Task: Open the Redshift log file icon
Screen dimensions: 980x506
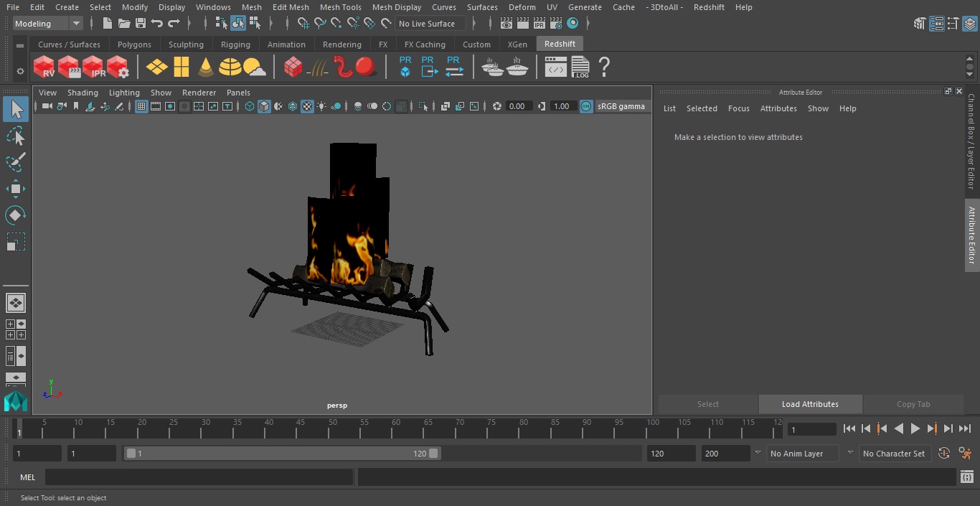Action: [x=580, y=67]
